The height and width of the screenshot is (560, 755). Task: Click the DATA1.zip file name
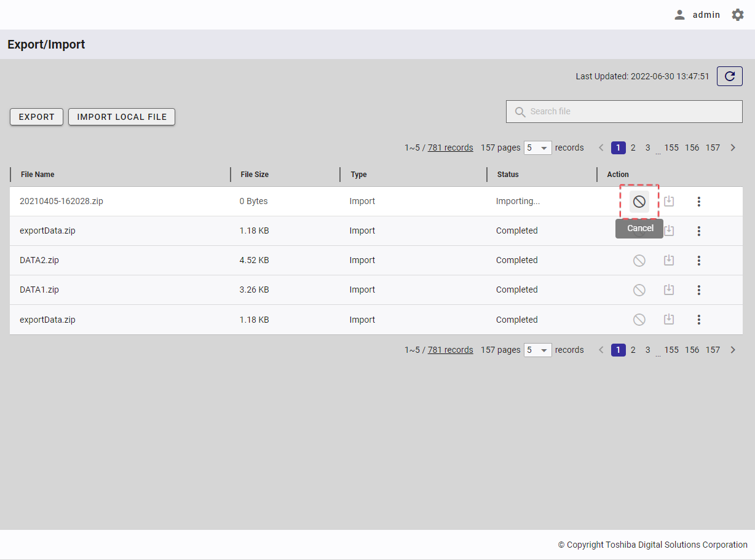point(39,290)
